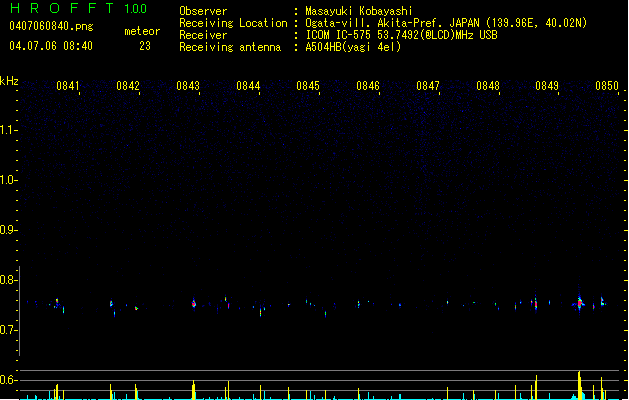629x400 pixels.
Task: Select the ICOM IC-575 53.7492 MHz USB text
Action: [402, 35]
